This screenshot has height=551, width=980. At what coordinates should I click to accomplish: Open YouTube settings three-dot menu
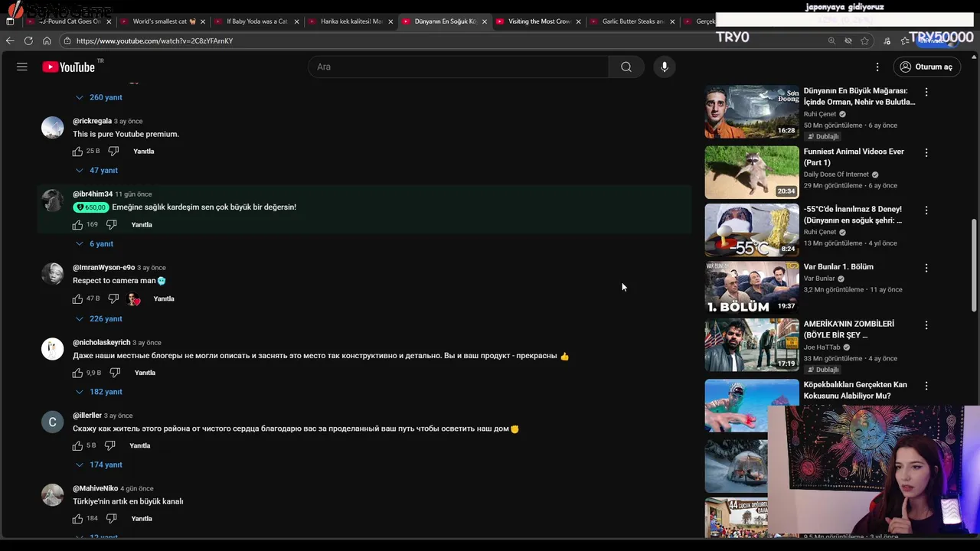(877, 67)
